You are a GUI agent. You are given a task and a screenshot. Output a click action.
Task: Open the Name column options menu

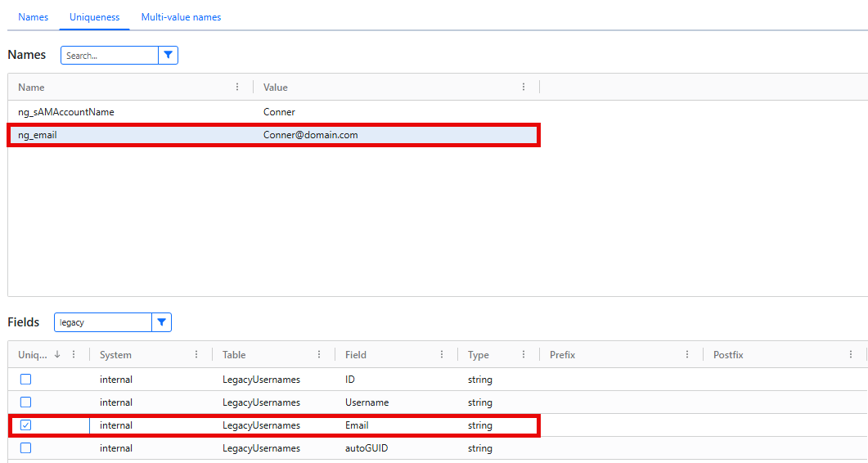237,87
